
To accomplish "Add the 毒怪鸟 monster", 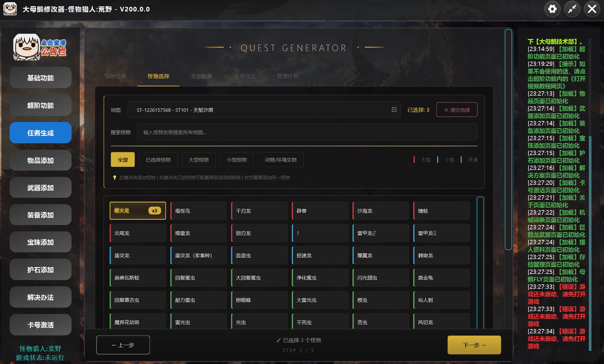I will pos(199,211).
